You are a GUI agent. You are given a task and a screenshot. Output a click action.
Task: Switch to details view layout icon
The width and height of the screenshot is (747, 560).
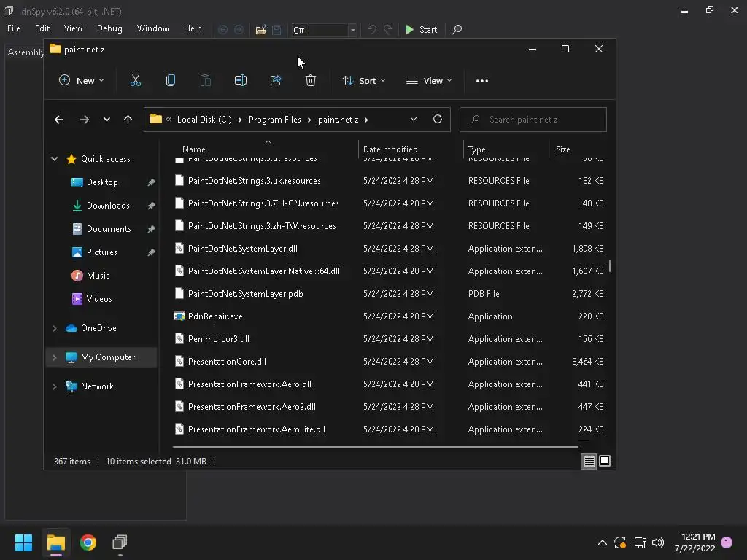pos(589,461)
